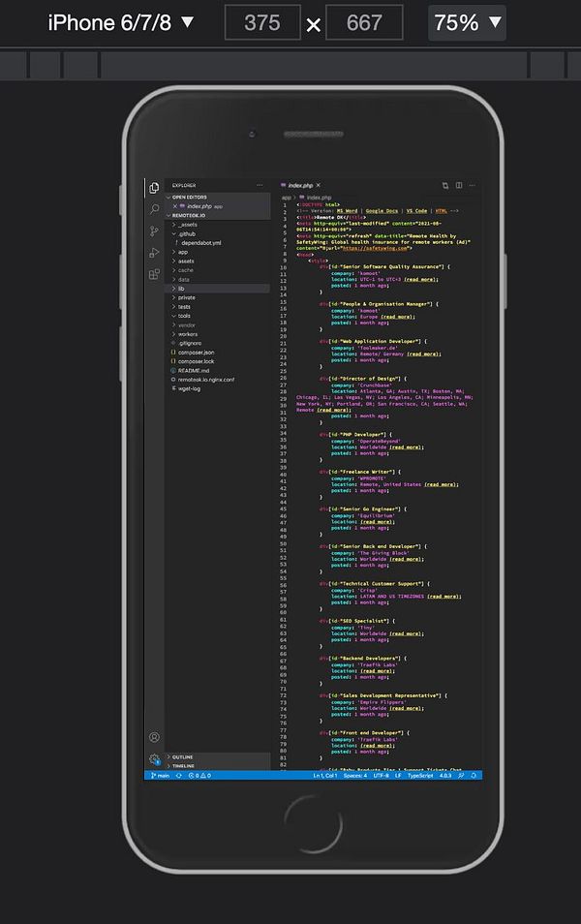Open the Source Control view icon

tap(154, 231)
